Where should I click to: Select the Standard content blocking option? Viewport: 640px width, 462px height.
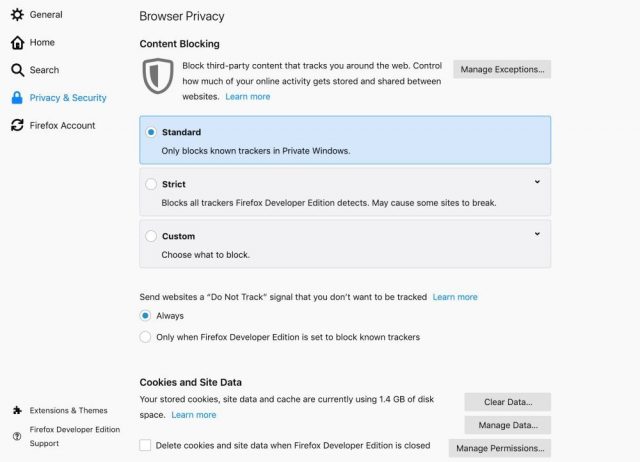(x=151, y=132)
